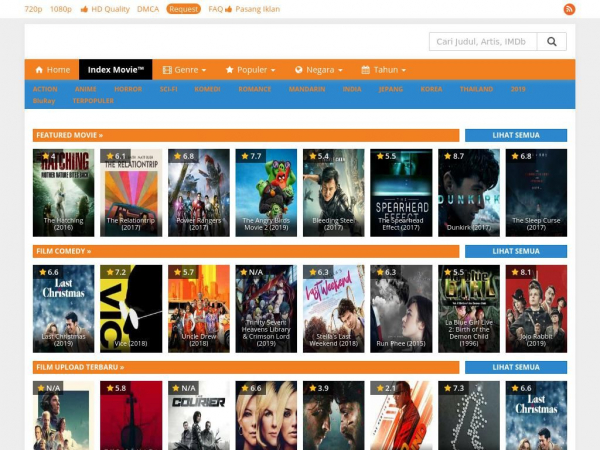
Task: Open Power Rangers (2017) poster
Action: (199, 193)
